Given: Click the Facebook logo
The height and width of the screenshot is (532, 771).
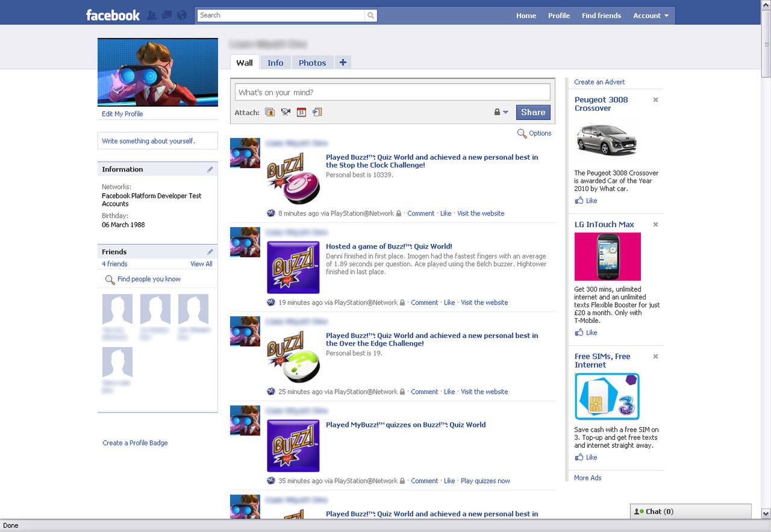Looking at the screenshot, I should point(113,15).
